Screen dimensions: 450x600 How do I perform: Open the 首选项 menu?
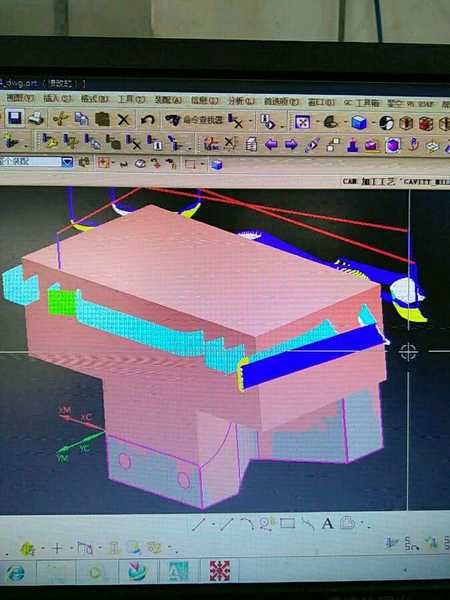(281, 101)
